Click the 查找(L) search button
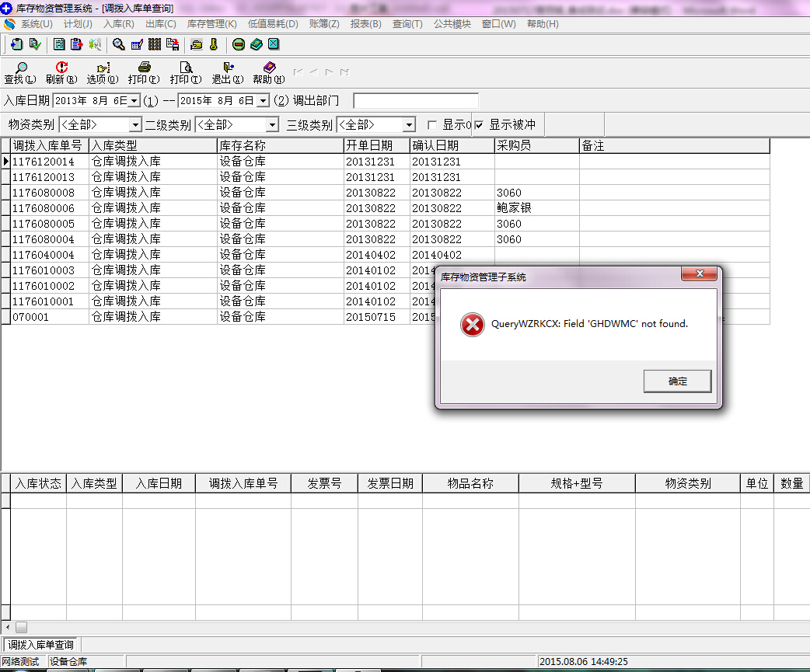This screenshot has width=810, height=672. pos(20,73)
